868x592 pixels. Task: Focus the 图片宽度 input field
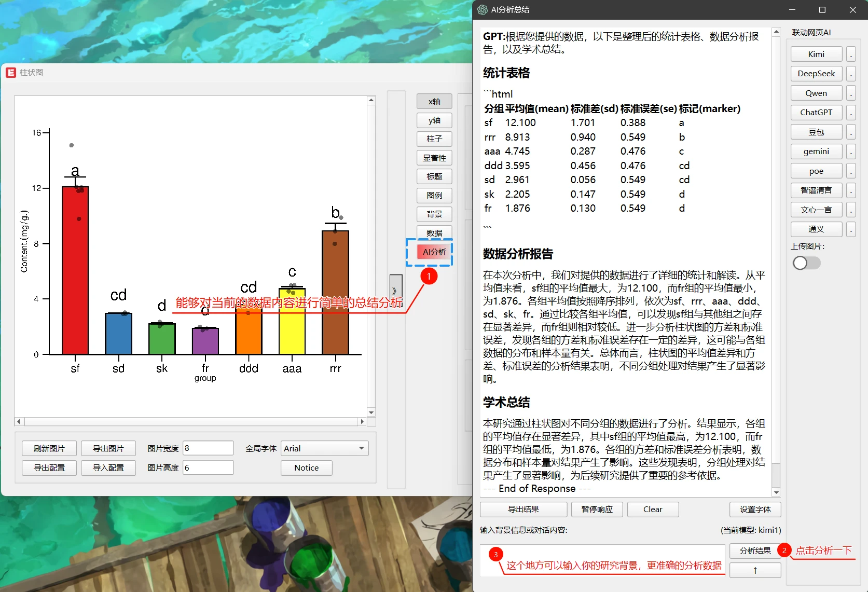click(x=208, y=448)
